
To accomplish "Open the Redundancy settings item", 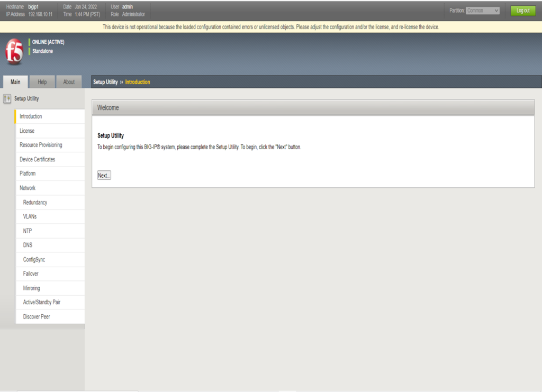I will (x=35, y=203).
